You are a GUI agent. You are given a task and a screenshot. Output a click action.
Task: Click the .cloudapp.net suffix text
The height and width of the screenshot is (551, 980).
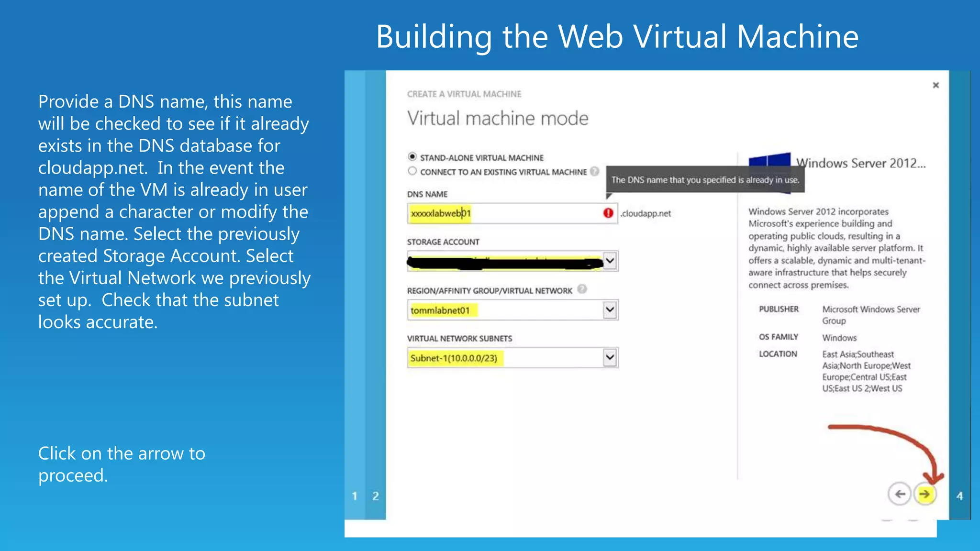coord(646,213)
